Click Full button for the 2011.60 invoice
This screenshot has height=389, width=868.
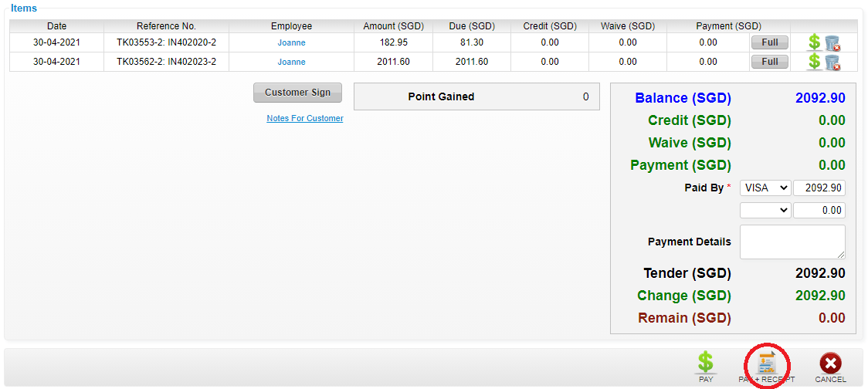769,62
